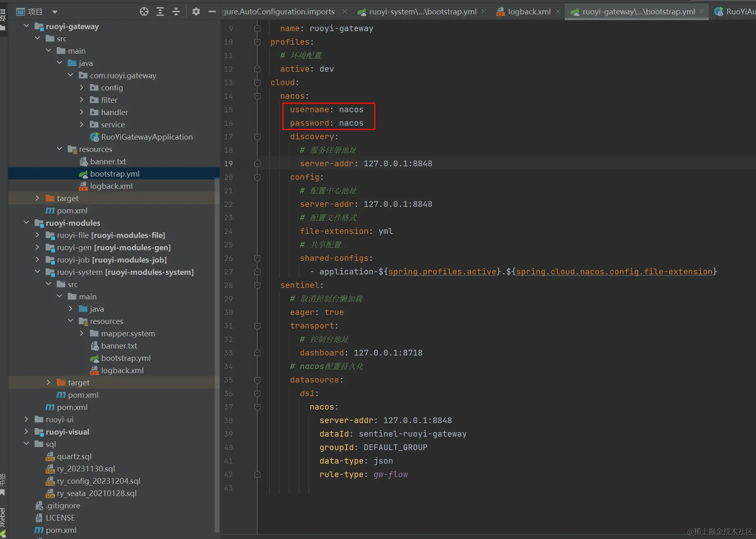Viewport: 756px width, 539px height.
Task: Click the collapse all icon in project toolbar
Action: tap(176, 11)
